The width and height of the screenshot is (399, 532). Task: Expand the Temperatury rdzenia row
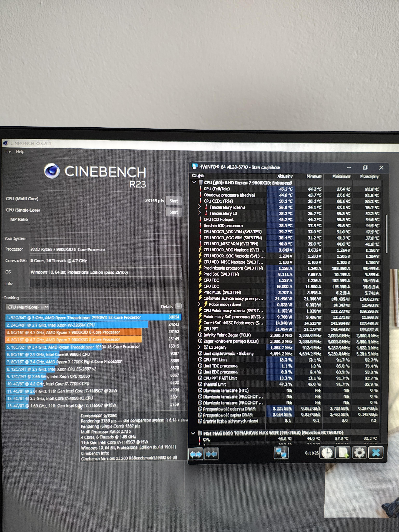[x=199, y=207]
